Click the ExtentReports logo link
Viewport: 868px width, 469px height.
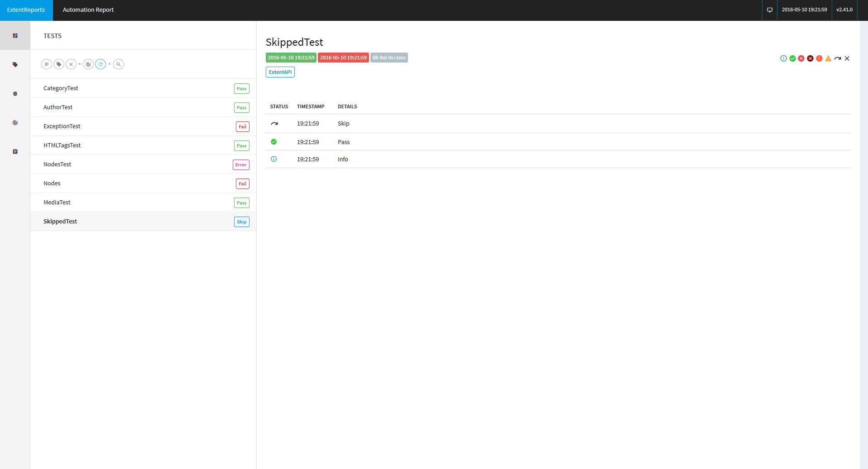click(26, 10)
